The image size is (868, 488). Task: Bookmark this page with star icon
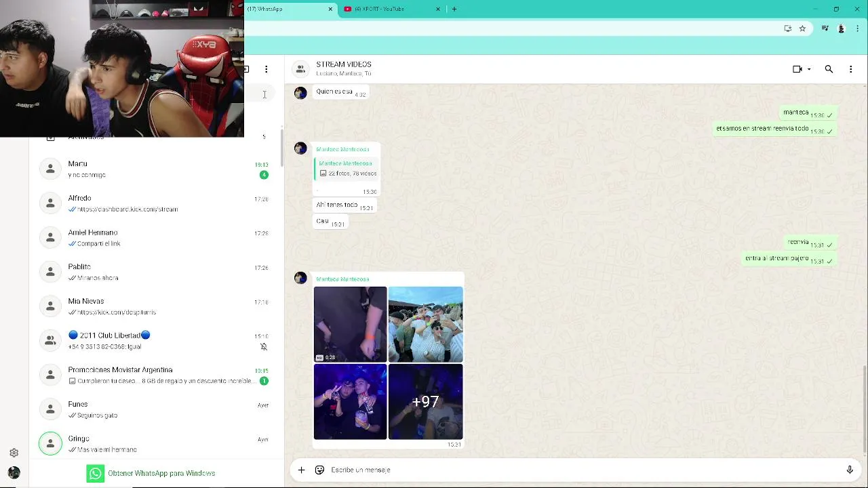[x=802, y=28]
